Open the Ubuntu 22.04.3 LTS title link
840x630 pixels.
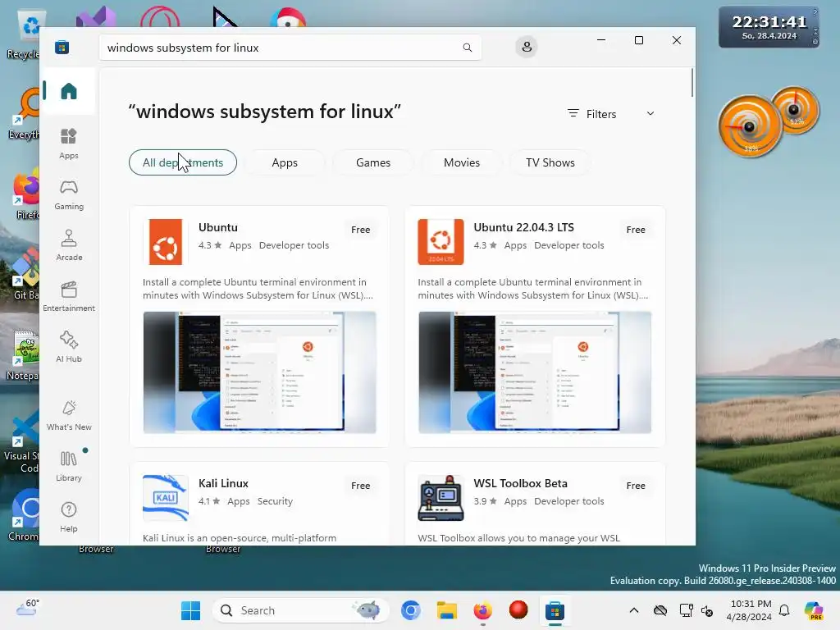[x=523, y=227]
